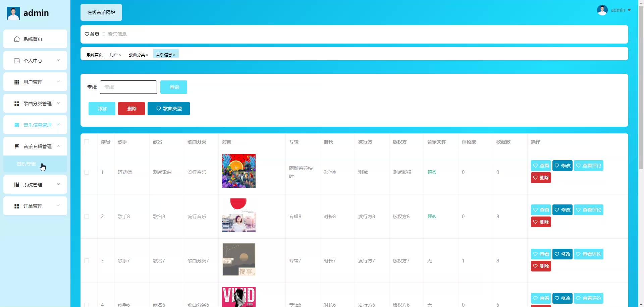Click the admin avatar in the sidebar header

[13, 13]
